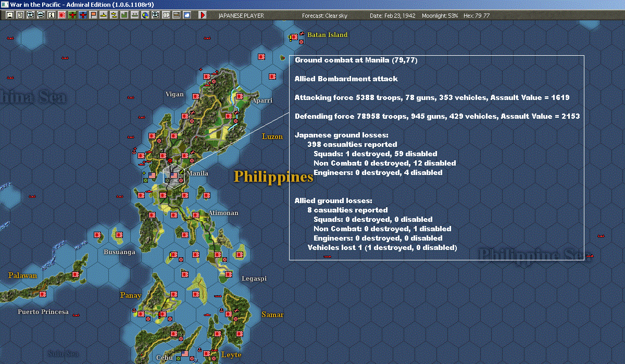625x364 pixels.
Task: Click the Japanese ground losses heading
Action: pos(341,135)
